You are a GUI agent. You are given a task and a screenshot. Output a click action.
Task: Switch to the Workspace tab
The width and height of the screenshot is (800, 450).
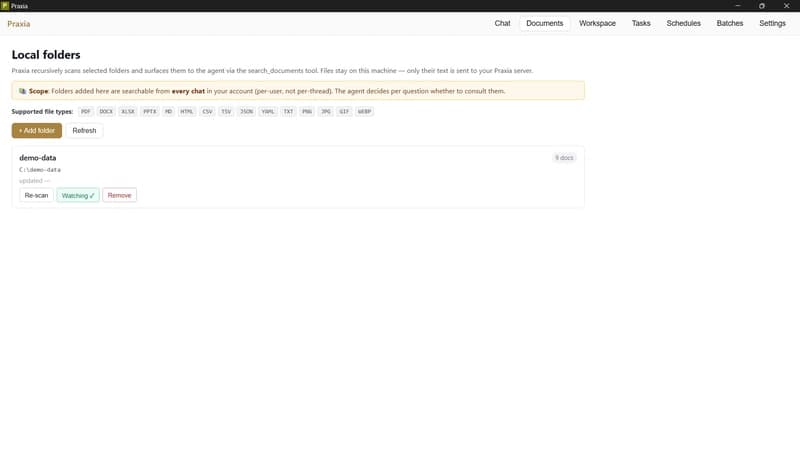(597, 23)
